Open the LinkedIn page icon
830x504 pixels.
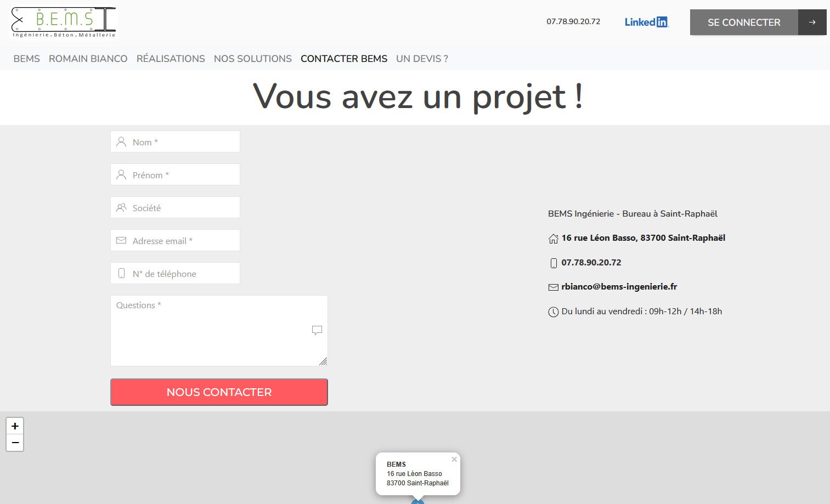[x=647, y=22]
